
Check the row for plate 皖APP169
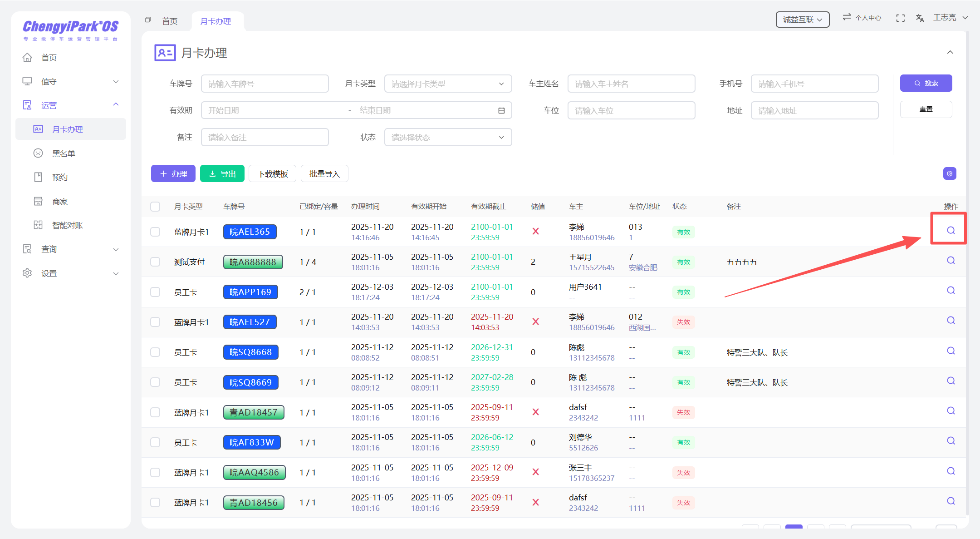click(155, 292)
